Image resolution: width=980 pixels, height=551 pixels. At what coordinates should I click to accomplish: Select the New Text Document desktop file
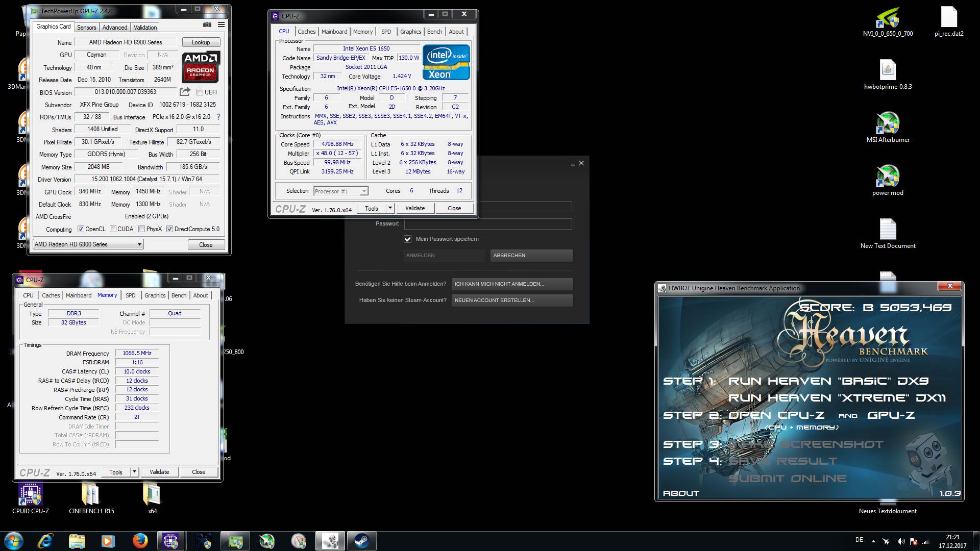click(x=888, y=234)
